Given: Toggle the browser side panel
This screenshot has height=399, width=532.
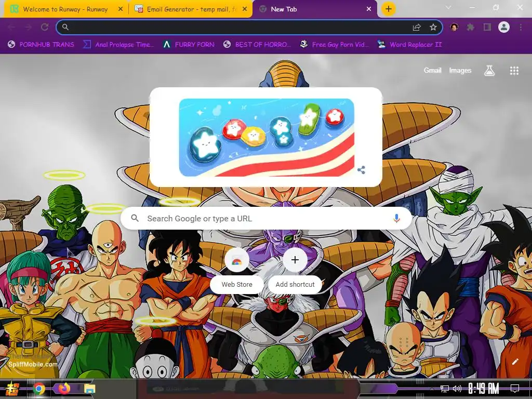Looking at the screenshot, I should [x=487, y=27].
